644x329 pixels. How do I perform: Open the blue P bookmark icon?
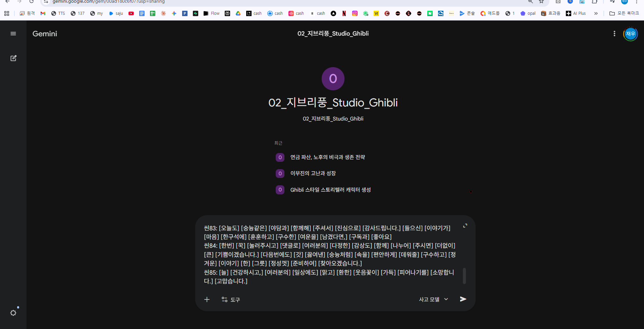[185, 13]
